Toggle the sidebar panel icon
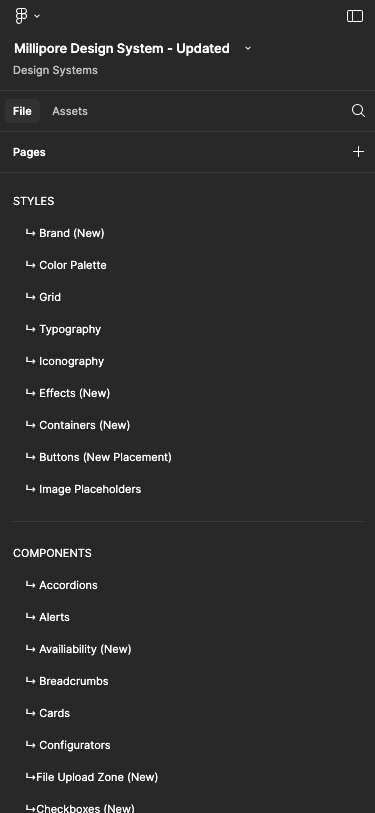 click(355, 16)
